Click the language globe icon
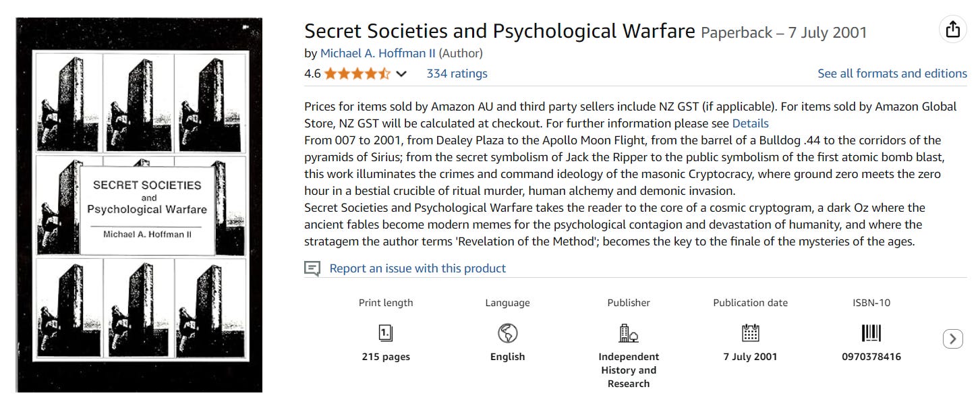Screen dimensions: 980x410 point(507,332)
